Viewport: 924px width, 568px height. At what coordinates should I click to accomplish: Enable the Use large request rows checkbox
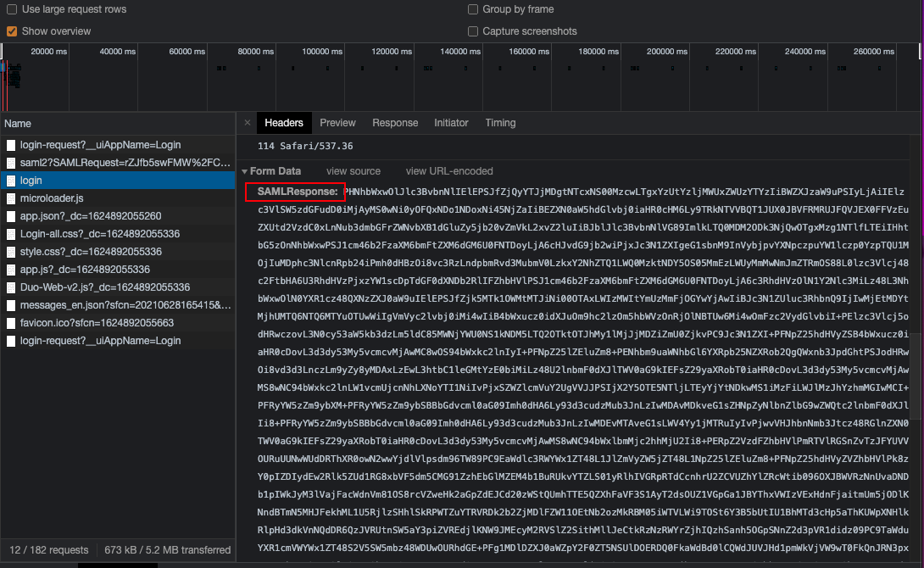pos(12,9)
